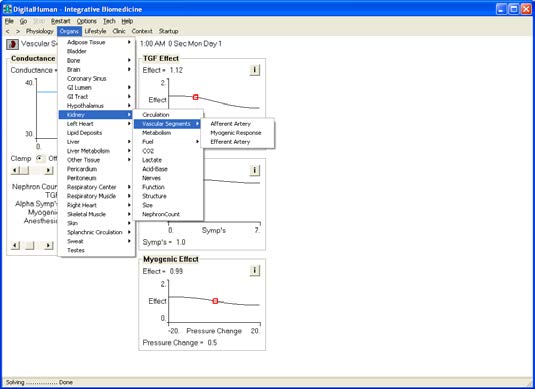Click the back navigation arrow
Viewport: 535px width, 389px height.
(x=8, y=31)
